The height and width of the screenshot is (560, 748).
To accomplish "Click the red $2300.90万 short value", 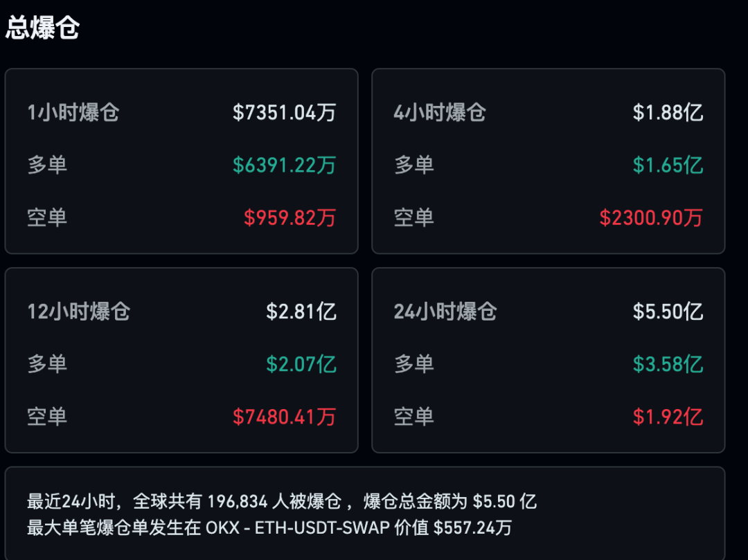I will point(651,217).
